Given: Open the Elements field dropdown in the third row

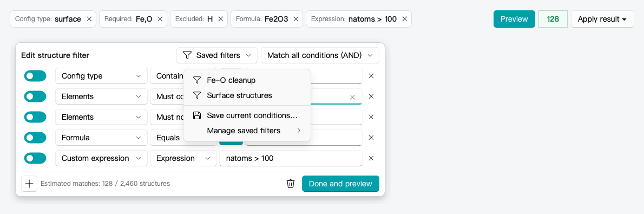Looking at the screenshot, I should [101, 117].
